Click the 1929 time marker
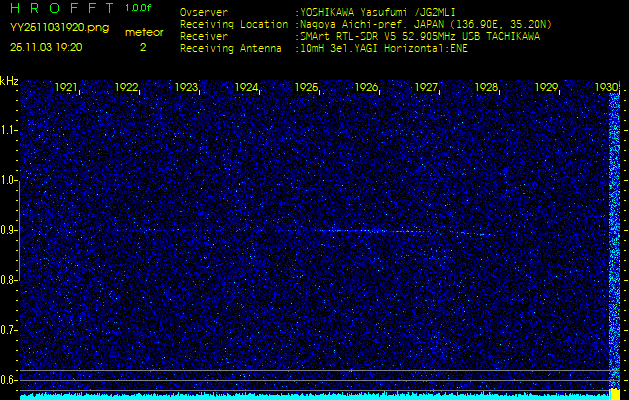 tap(547, 88)
